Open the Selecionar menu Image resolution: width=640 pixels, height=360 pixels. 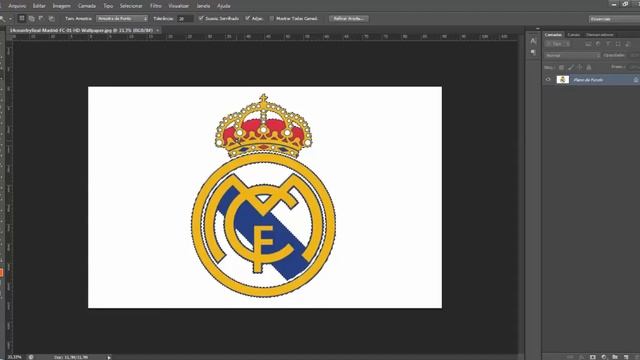point(131,6)
